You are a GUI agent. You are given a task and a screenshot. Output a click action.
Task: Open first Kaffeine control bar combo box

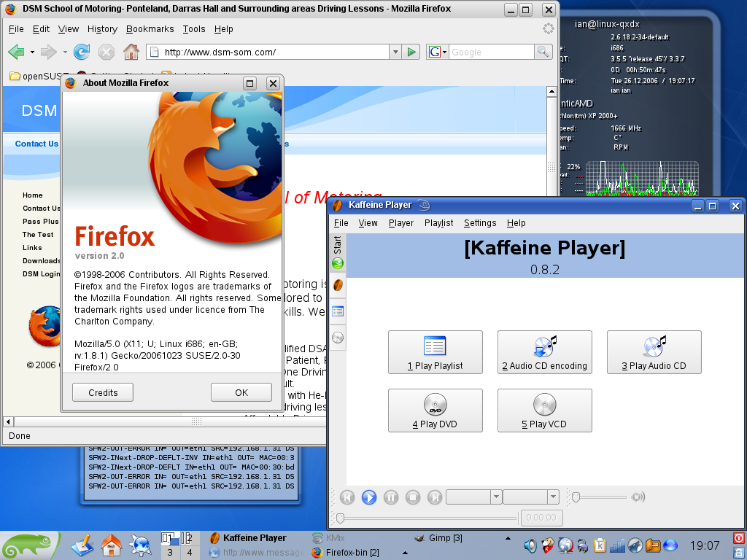[x=473, y=497]
